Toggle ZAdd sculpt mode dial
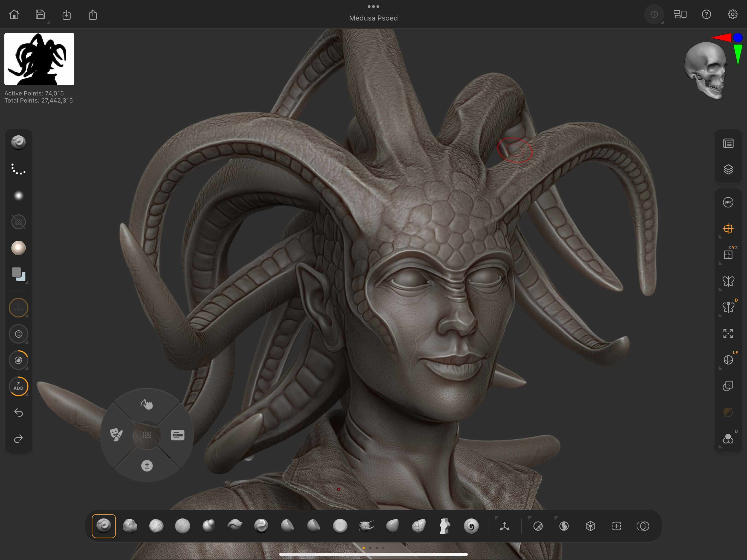The width and height of the screenshot is (747, 560). point(18,386)
